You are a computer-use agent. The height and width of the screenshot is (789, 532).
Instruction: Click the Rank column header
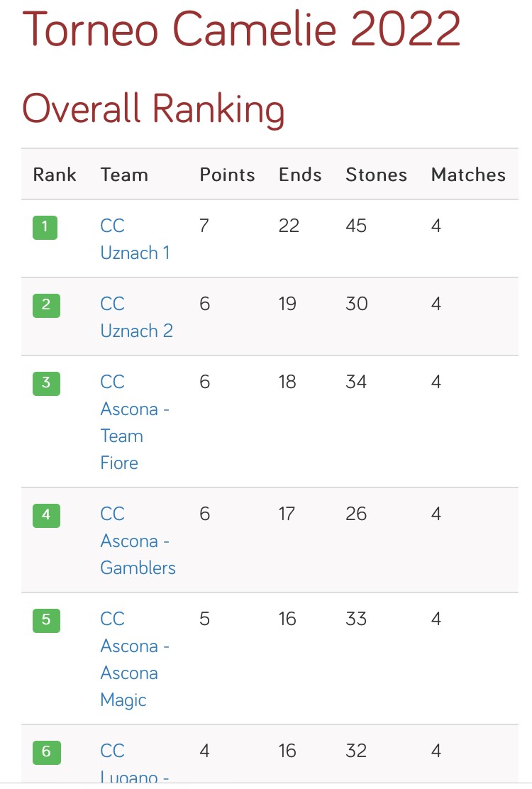coord(55,175)
